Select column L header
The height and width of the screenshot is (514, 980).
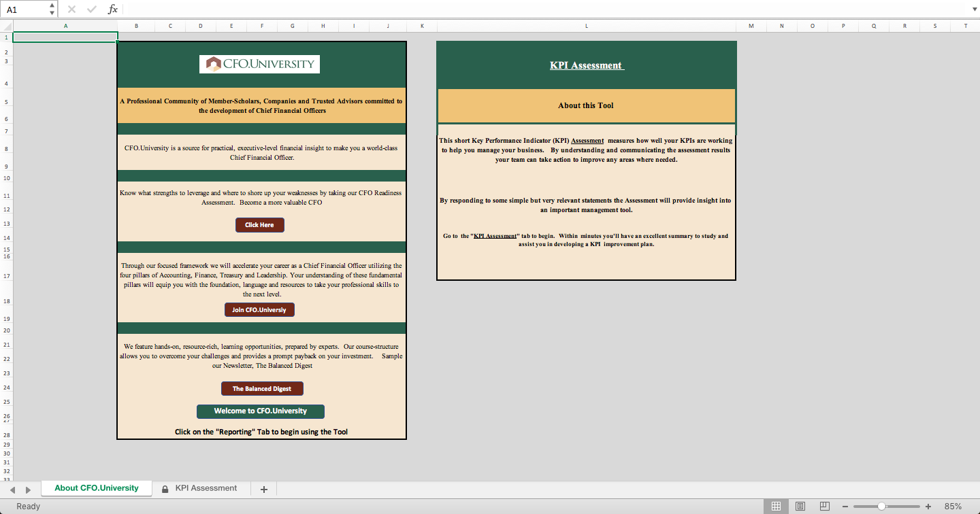point(587,26)
